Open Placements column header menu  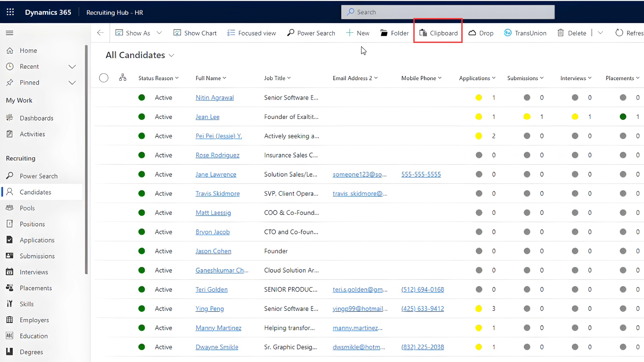[623, 78]
